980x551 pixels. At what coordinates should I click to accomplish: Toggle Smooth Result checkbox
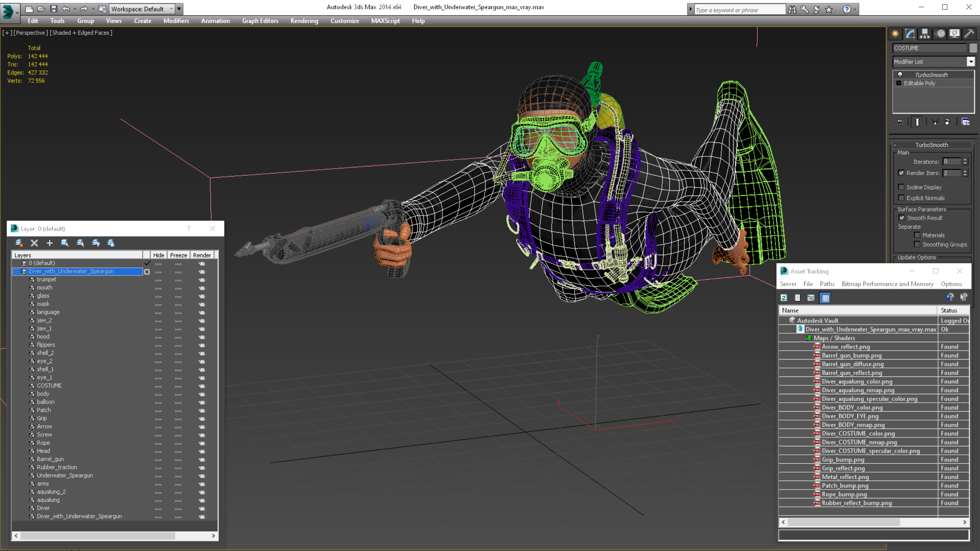902,218
